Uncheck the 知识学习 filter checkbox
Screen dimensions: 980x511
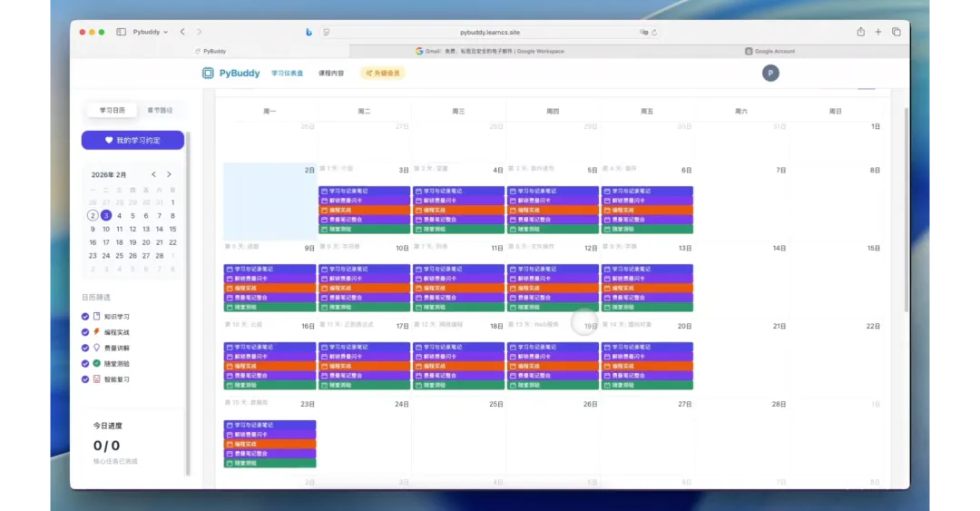(x=85, y=317)
